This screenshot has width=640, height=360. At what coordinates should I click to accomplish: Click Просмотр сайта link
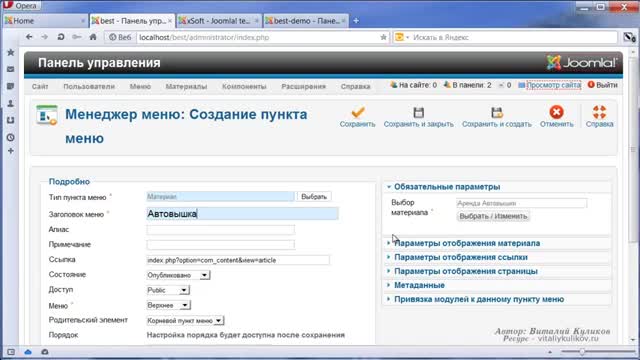(x=553, y=85)
